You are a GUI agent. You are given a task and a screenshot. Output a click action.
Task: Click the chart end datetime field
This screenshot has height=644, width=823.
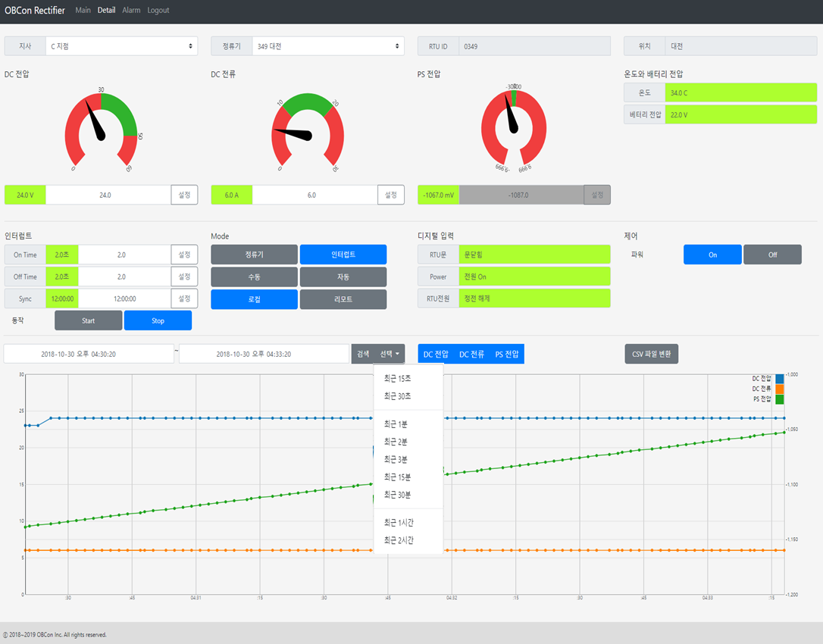(x=264, y=354)
